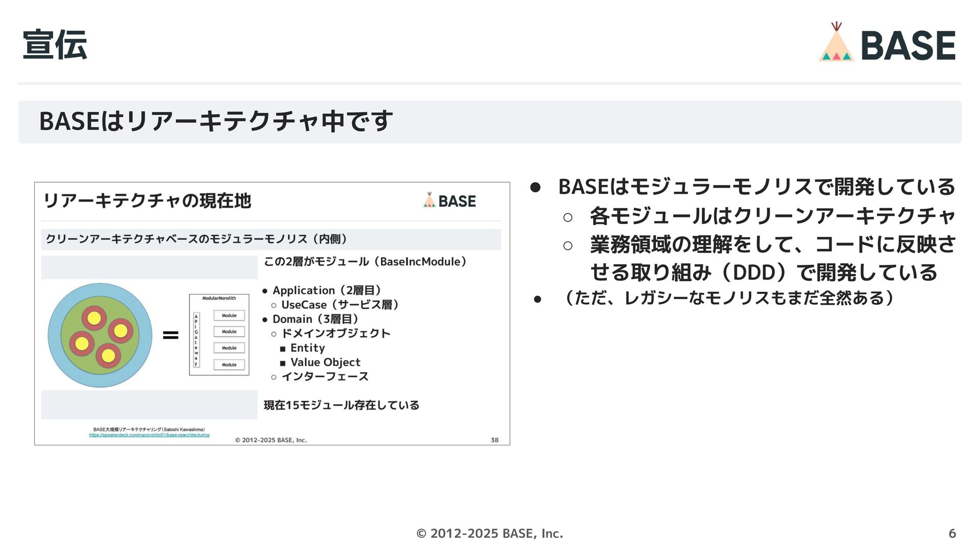Screen dimensions: 980x551
Task: Click page number 6 at the bottom right
Action: point(952,534)
